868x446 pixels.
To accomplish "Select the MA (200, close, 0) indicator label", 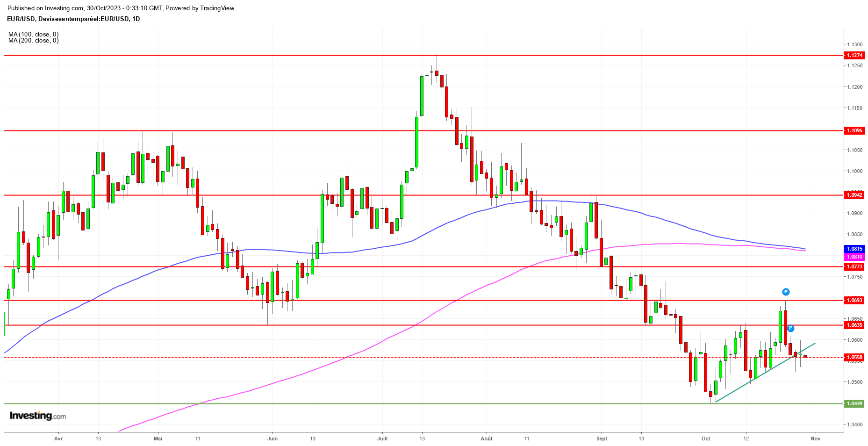I will pos(33,41).
